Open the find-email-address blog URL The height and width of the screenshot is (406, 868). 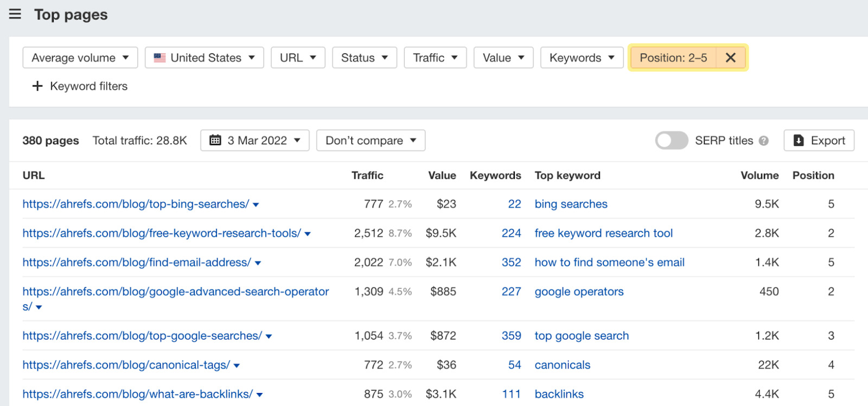pyautogui.click(x=137, y=262)
